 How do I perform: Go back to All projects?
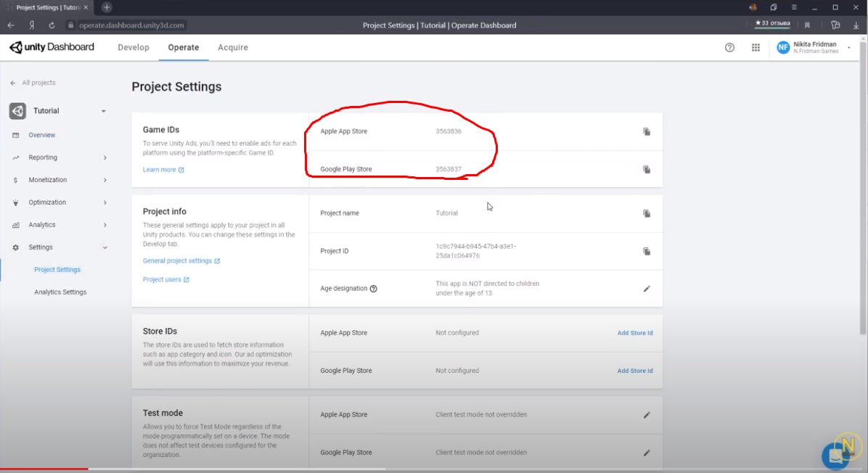tap(33, 83)
